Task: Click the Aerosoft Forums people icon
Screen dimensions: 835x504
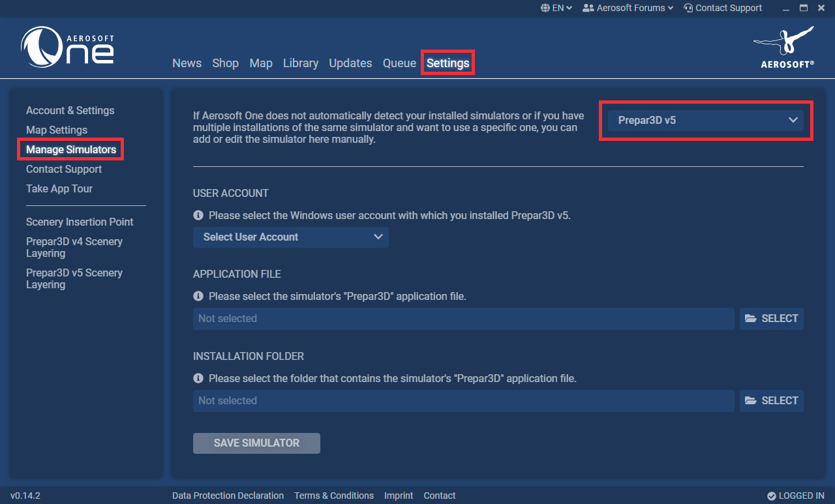Action: (x=588, y=8)
